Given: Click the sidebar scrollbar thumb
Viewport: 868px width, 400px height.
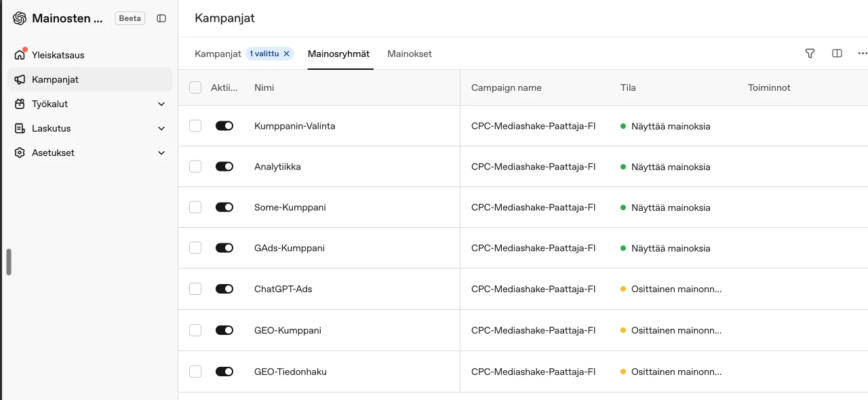Looking at the screenshot, I should (x=9, y=262).
